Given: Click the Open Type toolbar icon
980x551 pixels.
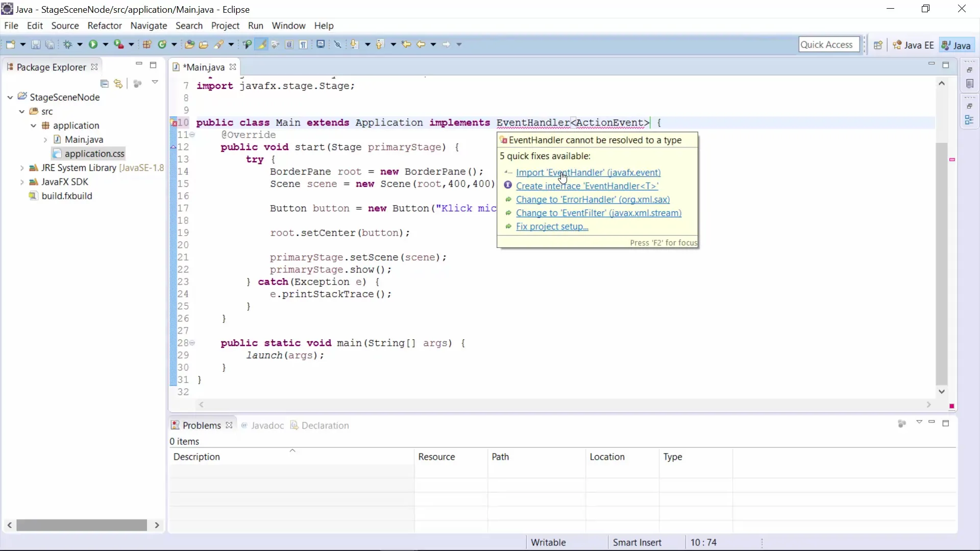Looking at the screenshot, I should [189, 44].
